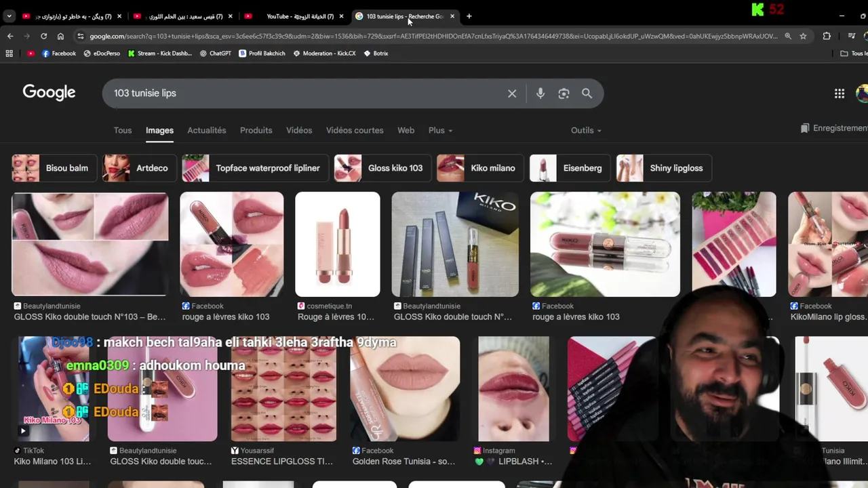Reload the page with the refresh icon

click(x=44, y=36)
